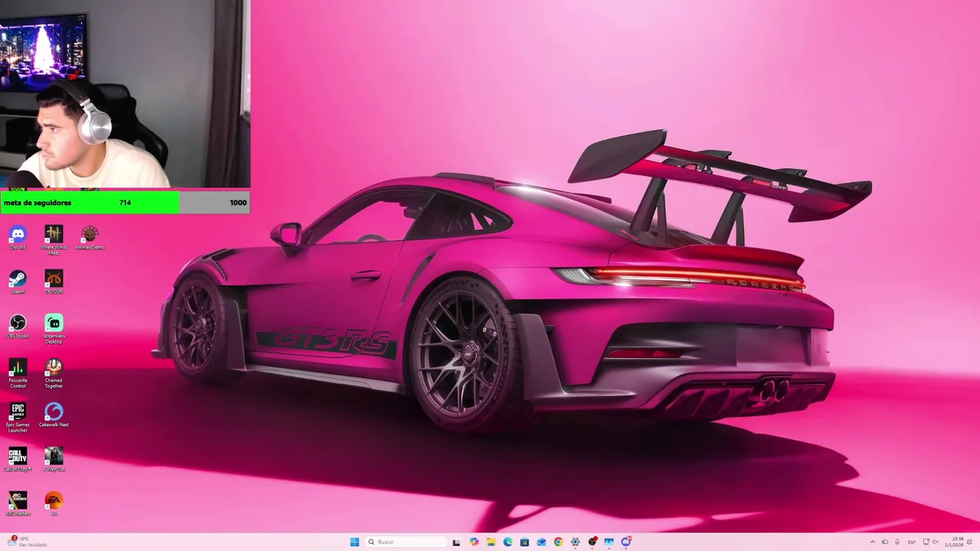Open Microsoft Store from the taskbar
The image size is (980, 551).
[524, 542]
